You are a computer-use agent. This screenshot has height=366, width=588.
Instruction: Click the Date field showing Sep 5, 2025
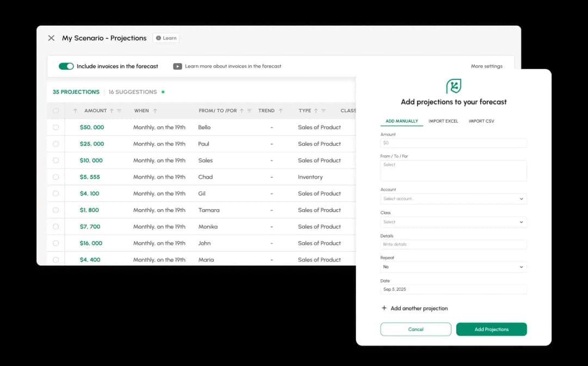(454, 289)
